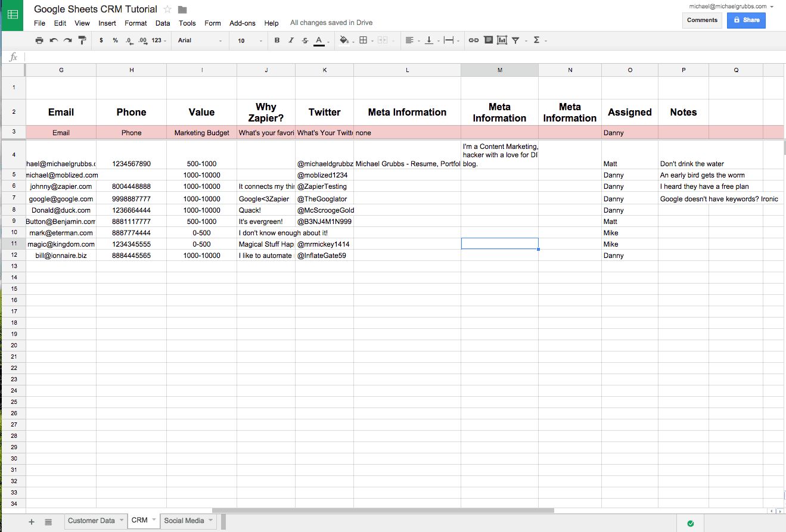Apply currency format with dollar icon
Viewport: 786px width, 532px height.
point(100,40)
